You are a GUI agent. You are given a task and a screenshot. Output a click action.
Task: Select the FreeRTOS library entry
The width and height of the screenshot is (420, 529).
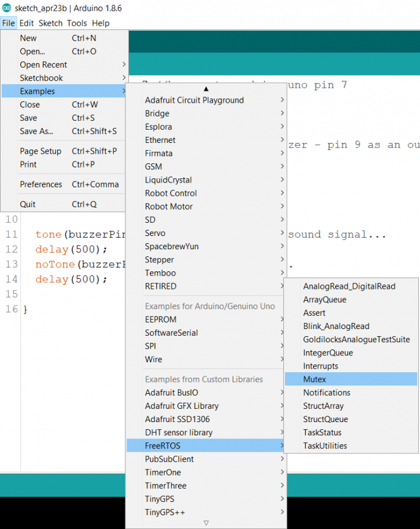point(206,446)
